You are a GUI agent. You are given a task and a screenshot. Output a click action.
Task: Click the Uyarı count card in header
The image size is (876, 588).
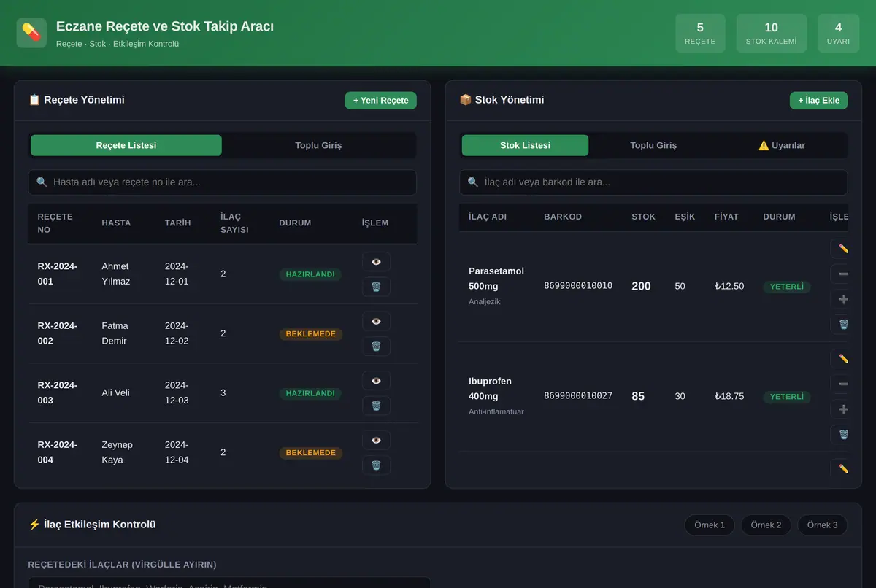(x=838, y=34)
